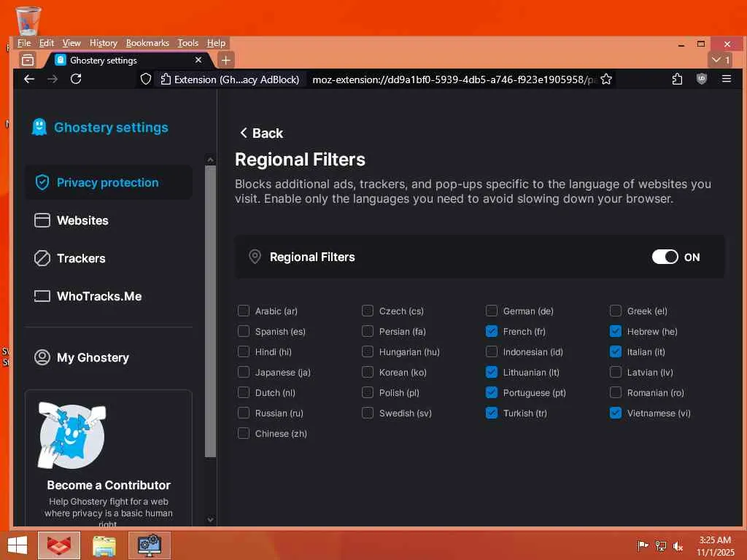Click the Ghostery ghost logo icon
This screenshot has height=560, width=747.
(39, 127)
